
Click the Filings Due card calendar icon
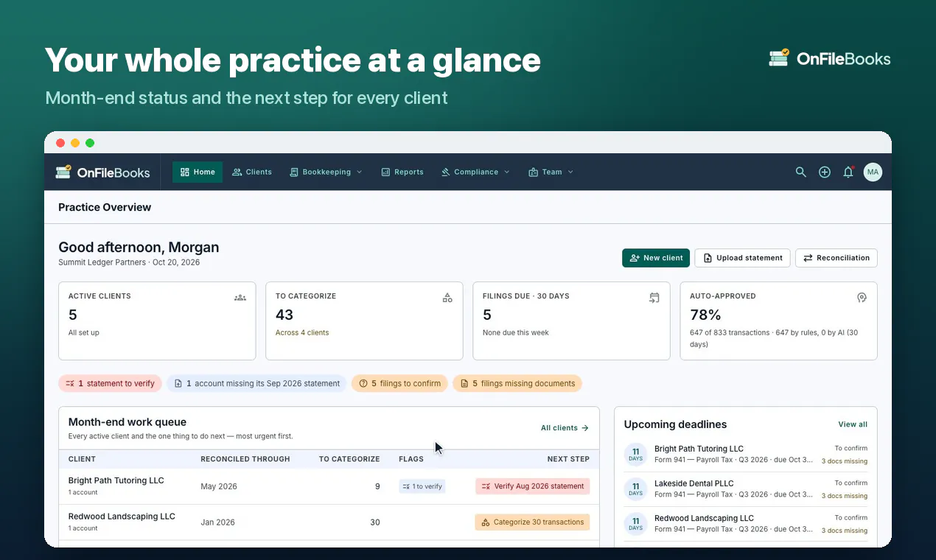pyautogui.click(x=654, y=298)
